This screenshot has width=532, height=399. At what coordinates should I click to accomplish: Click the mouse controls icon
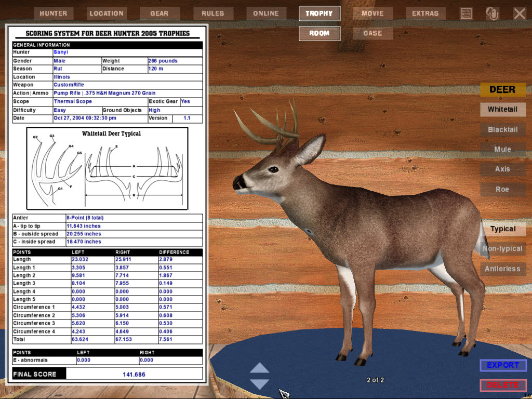(x=493, y=14)
